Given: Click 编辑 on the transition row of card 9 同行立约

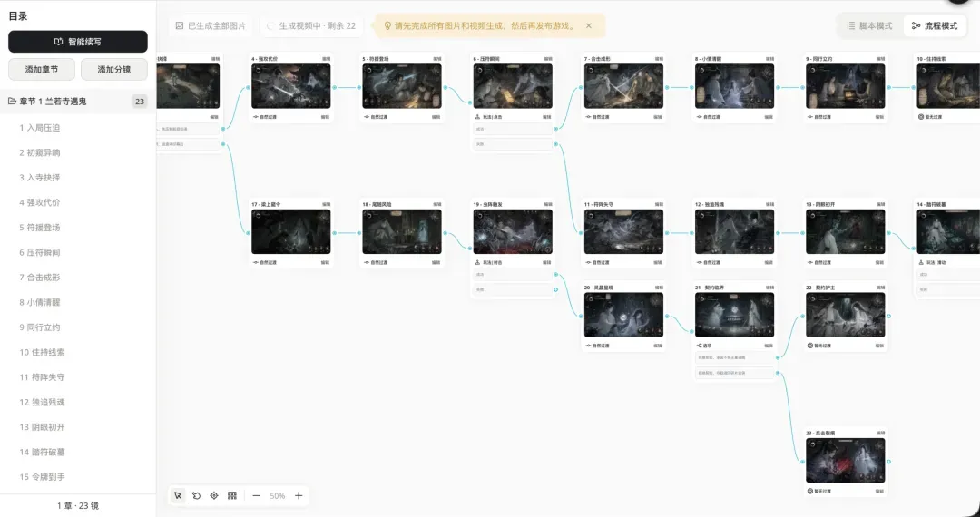Looking at the screenshot, I should click(x=879, y=117).
